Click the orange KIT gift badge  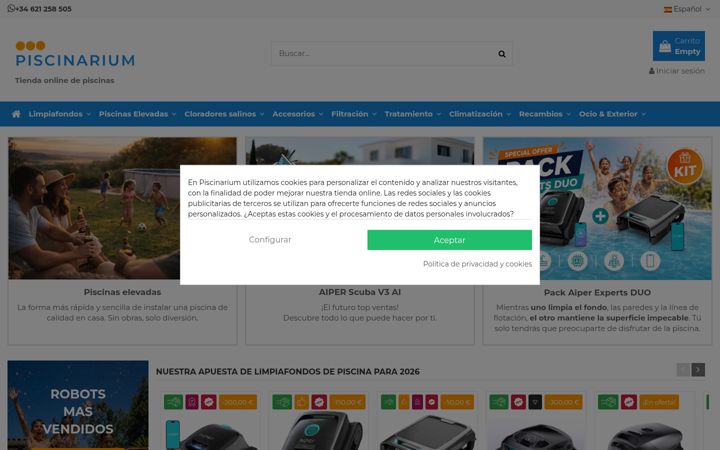click(685, 166)
